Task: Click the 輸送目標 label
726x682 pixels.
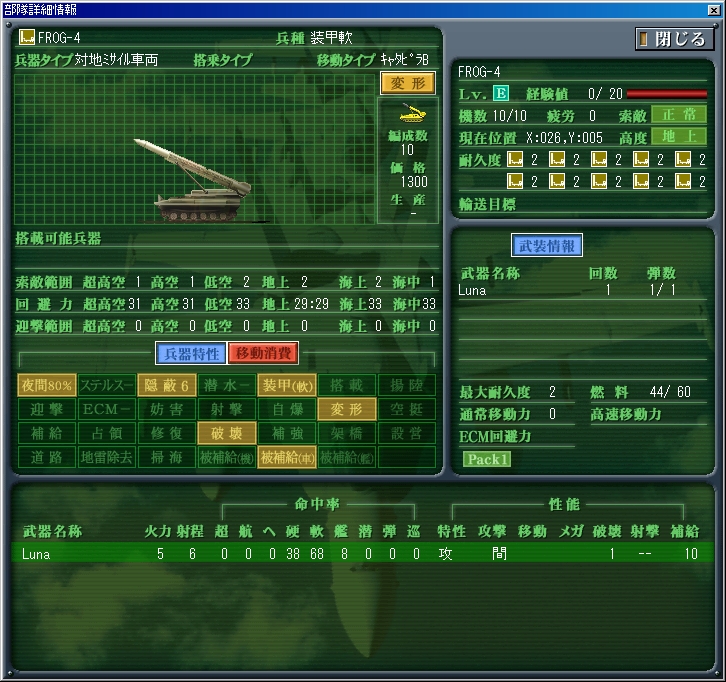Action: click(487, 204)
